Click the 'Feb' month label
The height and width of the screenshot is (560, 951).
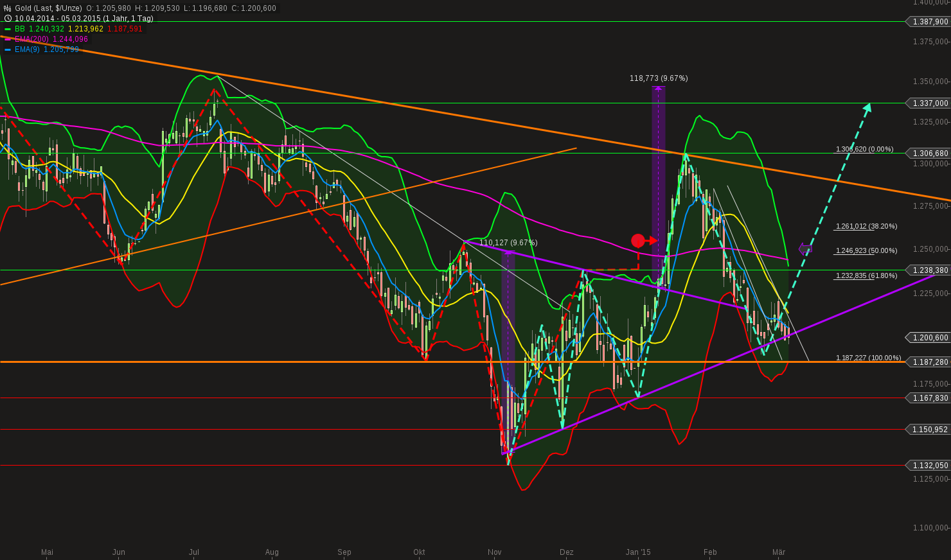coord(710,552)
